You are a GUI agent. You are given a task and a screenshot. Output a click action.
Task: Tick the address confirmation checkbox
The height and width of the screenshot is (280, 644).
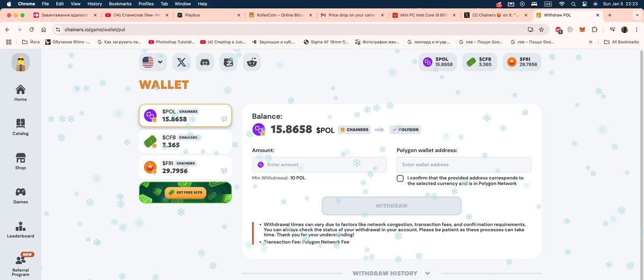[400, 178]
